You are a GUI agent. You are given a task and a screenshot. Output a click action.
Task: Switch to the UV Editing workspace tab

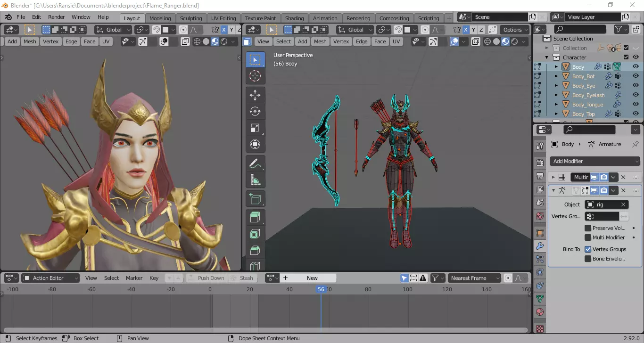[223, 18]
